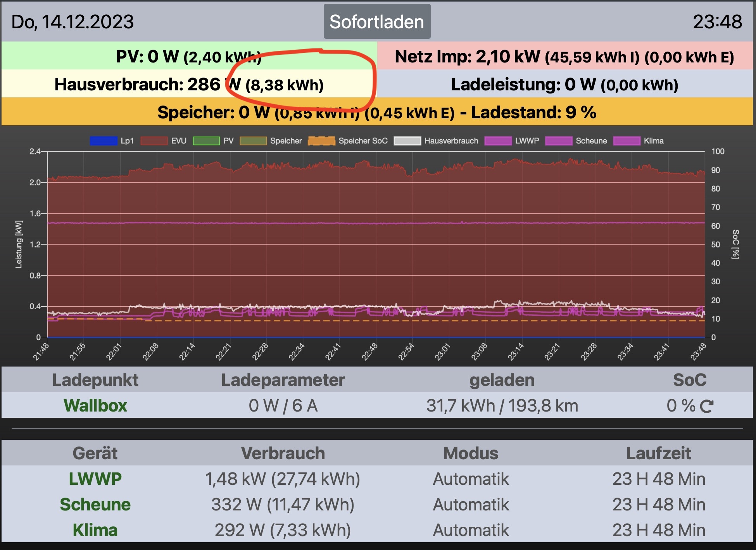Screen dimensions: 756x550
Task: Click the SoC refresh icon next to 0 %
Action: pos(706,406)
